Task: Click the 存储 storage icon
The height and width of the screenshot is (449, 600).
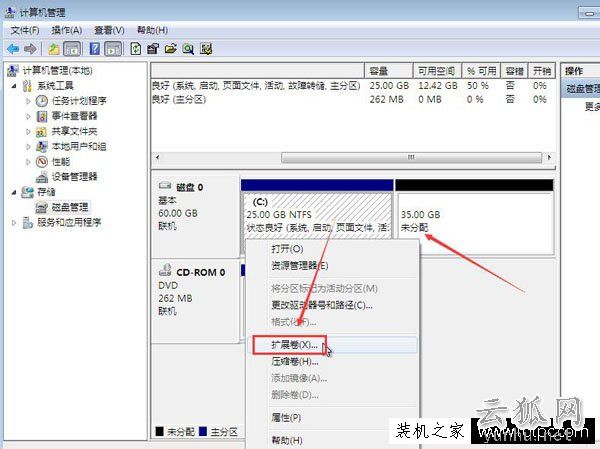Action: click(27, 192)
